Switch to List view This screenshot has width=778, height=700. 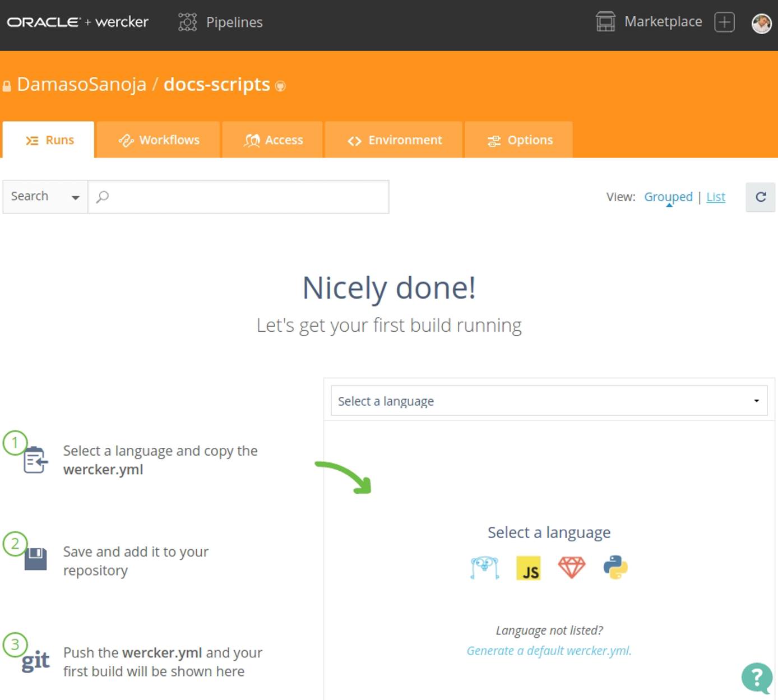tap(716, 197)
